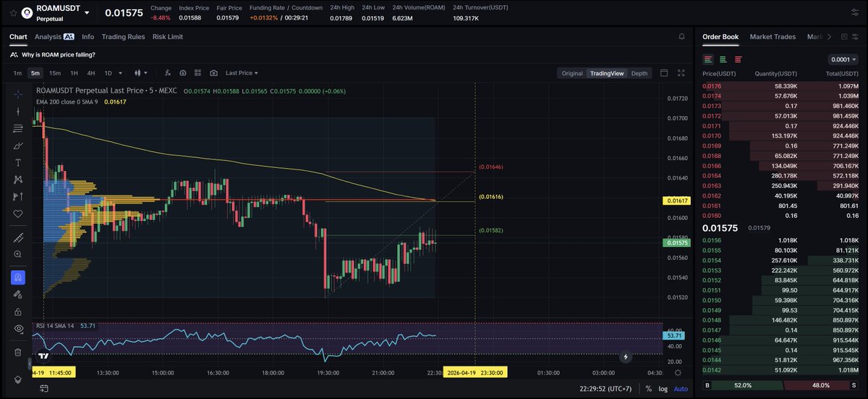
Task: Select the vertical line drawing tool
Action: 18,111
